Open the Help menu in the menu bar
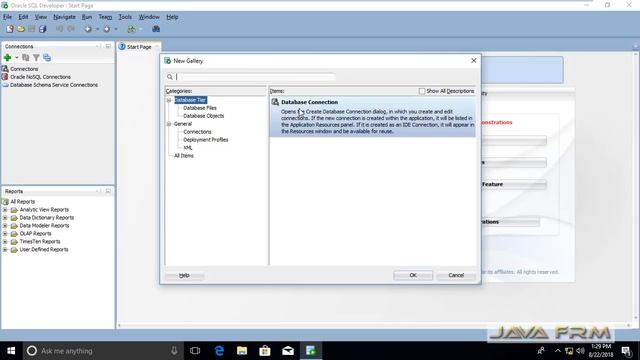This screenshot has height=360, width=640. tap(172, 17)
